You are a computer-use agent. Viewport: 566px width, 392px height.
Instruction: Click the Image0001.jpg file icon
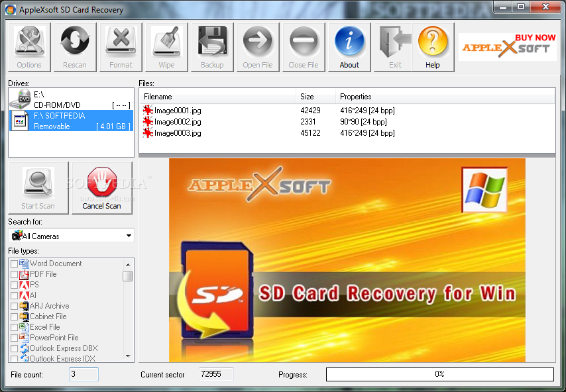tap(148, 110)
